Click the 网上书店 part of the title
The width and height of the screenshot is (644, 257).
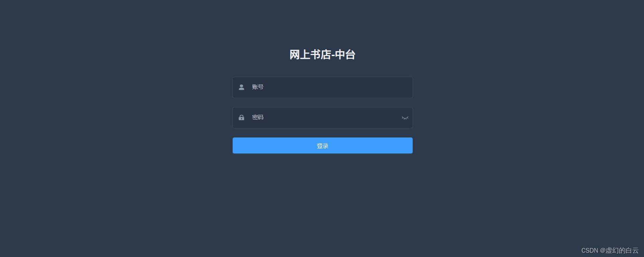(x=310, y=54)
